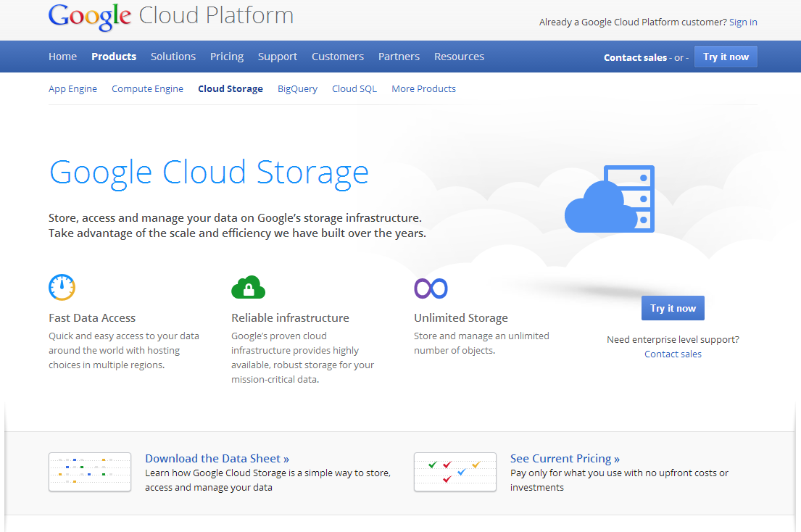Select the Cloud Storage product tab
Viewport: 801px width, 532px height.
[231, 89]
